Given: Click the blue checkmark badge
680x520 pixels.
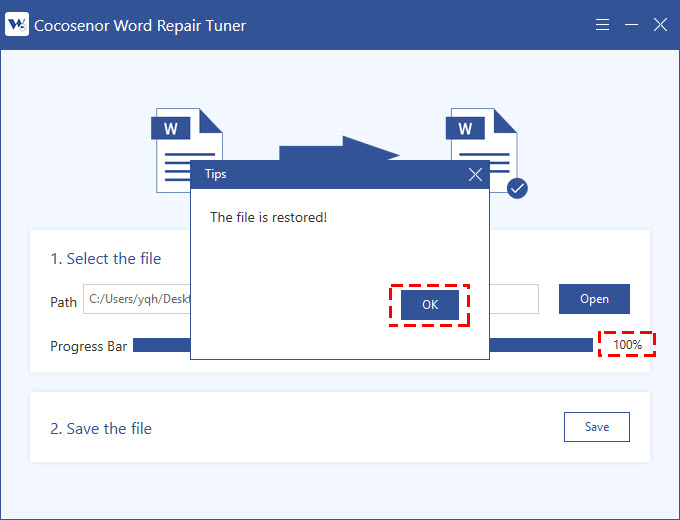Looking at the screenshot, I should point(517,188).
